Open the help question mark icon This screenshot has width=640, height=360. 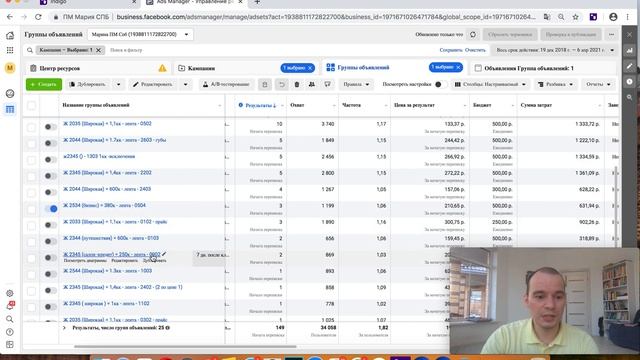coord(10,332)
